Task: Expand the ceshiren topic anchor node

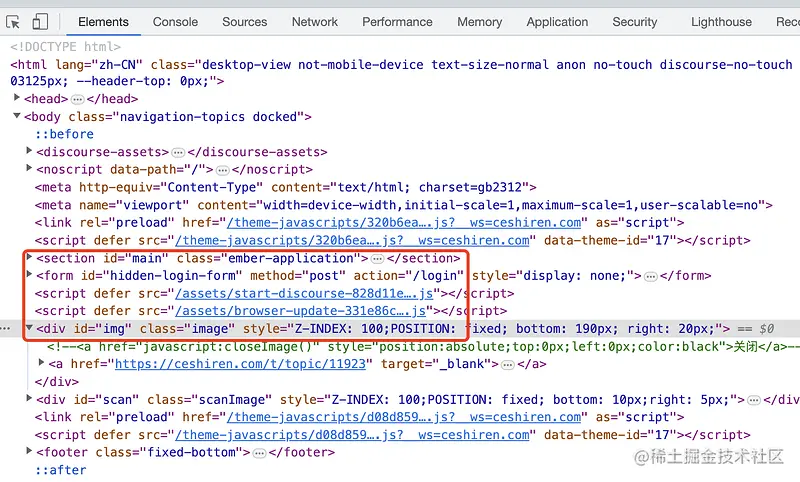Action: (x=42, y=363)
